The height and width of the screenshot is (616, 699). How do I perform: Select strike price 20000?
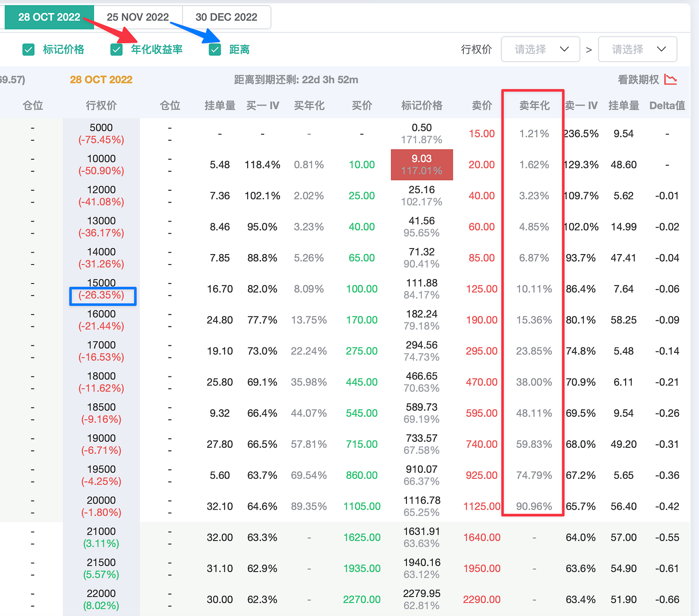click(x=101, y=500)
